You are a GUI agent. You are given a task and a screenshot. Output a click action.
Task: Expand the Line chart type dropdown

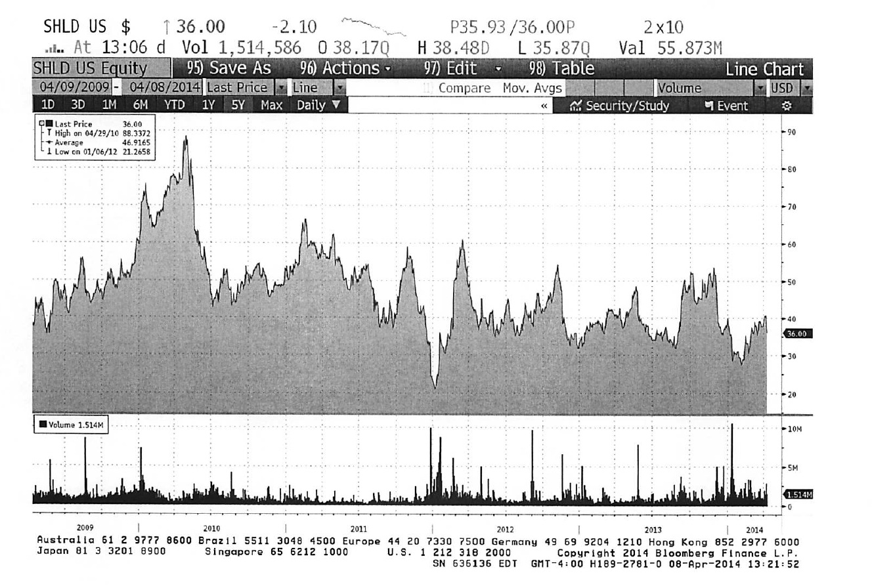[339, 88]
